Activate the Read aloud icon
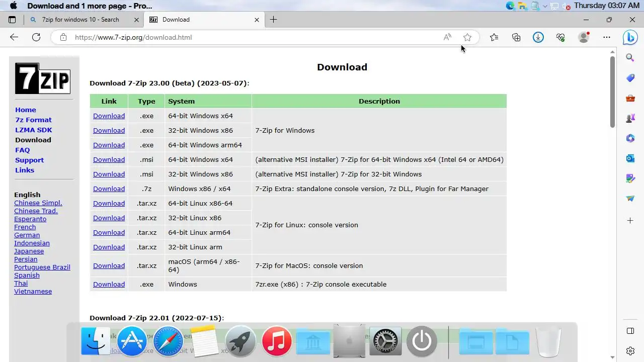The height and width of the screenshot is (362, 644). click(x=447, y=37)
